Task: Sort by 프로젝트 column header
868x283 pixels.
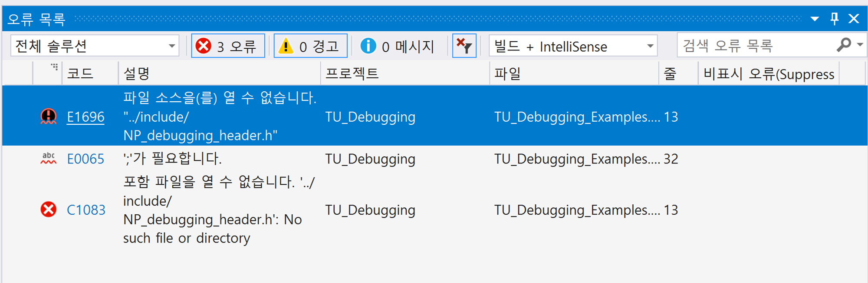Action: coord(352,73)
